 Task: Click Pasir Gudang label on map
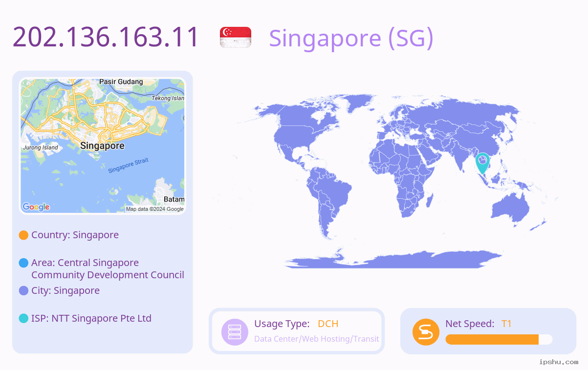click(x=121, y=82)
